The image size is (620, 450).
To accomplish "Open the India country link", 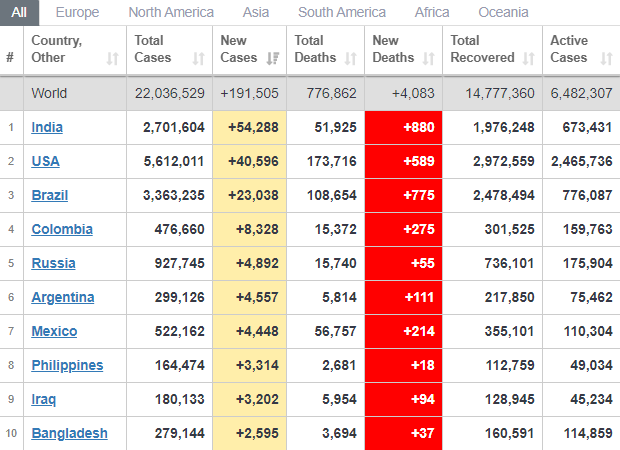I will pos(47,127).
